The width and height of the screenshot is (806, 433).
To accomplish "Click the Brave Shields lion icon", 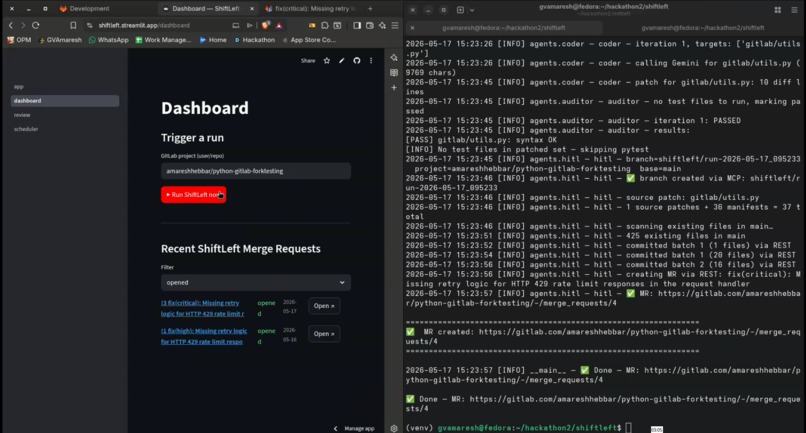I will click(265, 25).
